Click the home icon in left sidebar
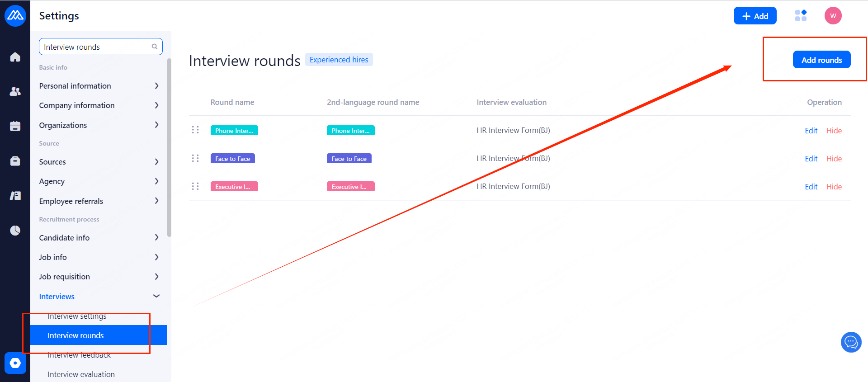 pyautogui.click(x=15, y=57)
